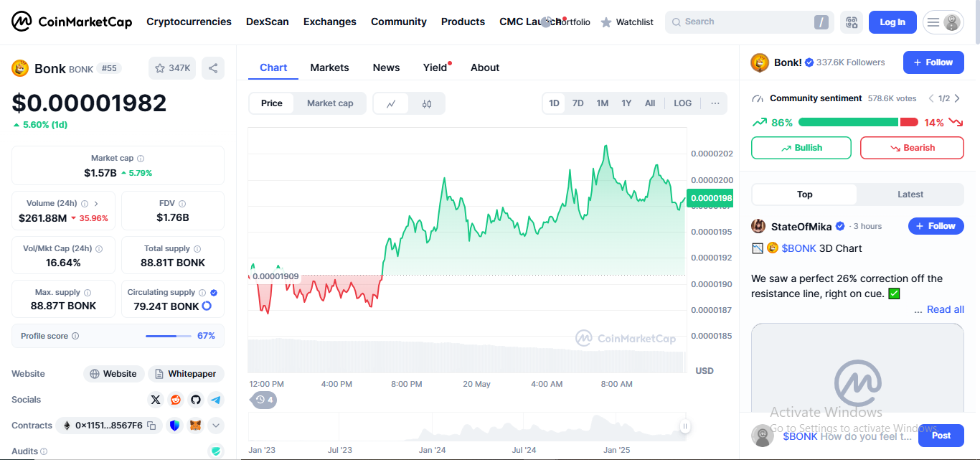Switch chart to candlestick view
The width and height of the screenshot is (980, 460).
pyautogui.click(x=427, y=103)
